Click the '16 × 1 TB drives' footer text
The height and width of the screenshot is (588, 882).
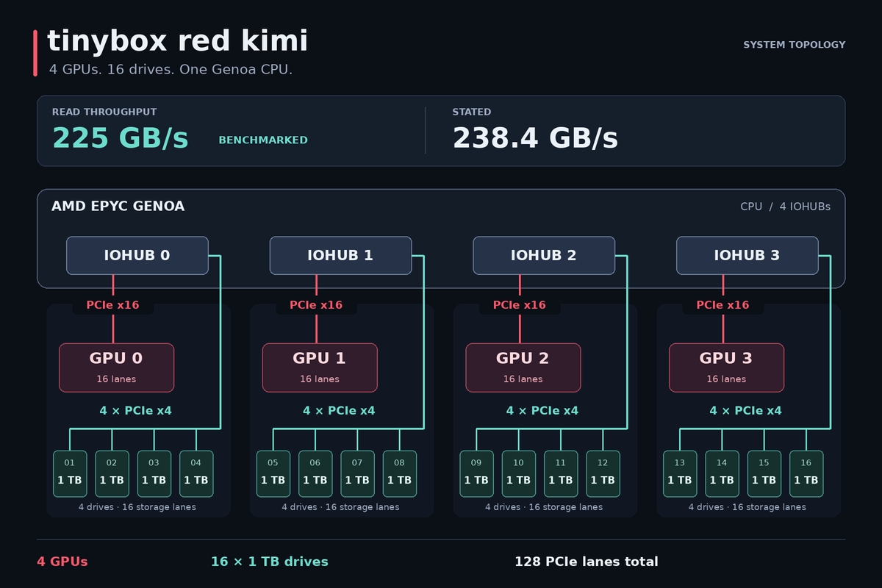pyautogui.click(x=270, y=562)
